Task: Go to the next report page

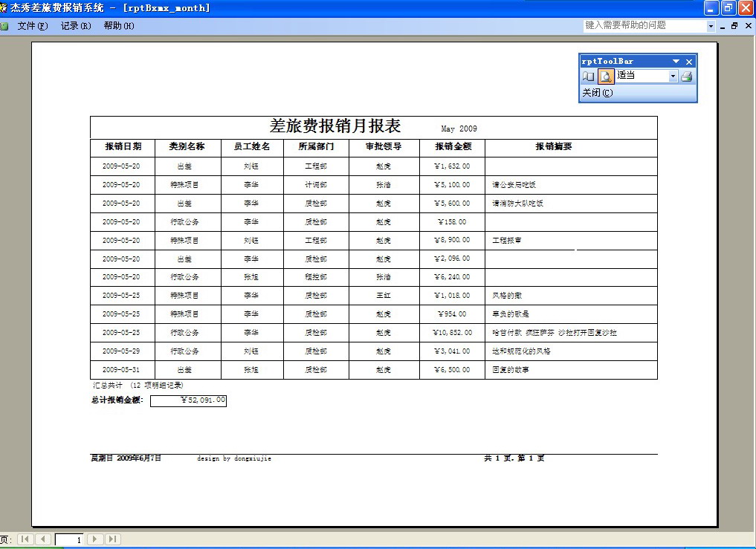Action: pos(95,539)
